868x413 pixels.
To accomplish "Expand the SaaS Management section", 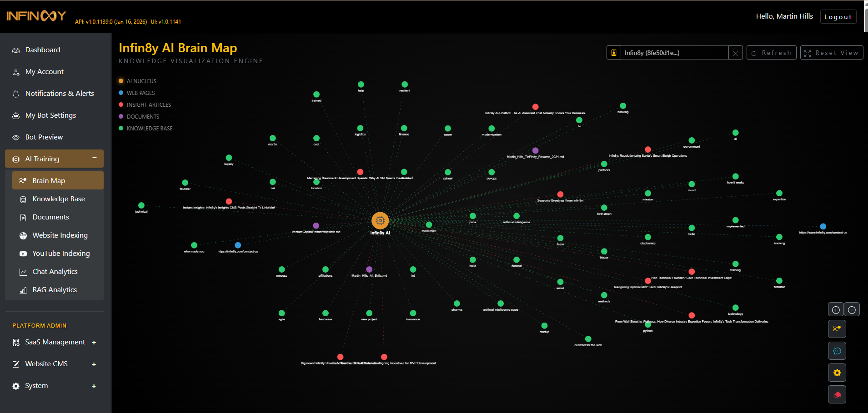I will coord(55,342).
